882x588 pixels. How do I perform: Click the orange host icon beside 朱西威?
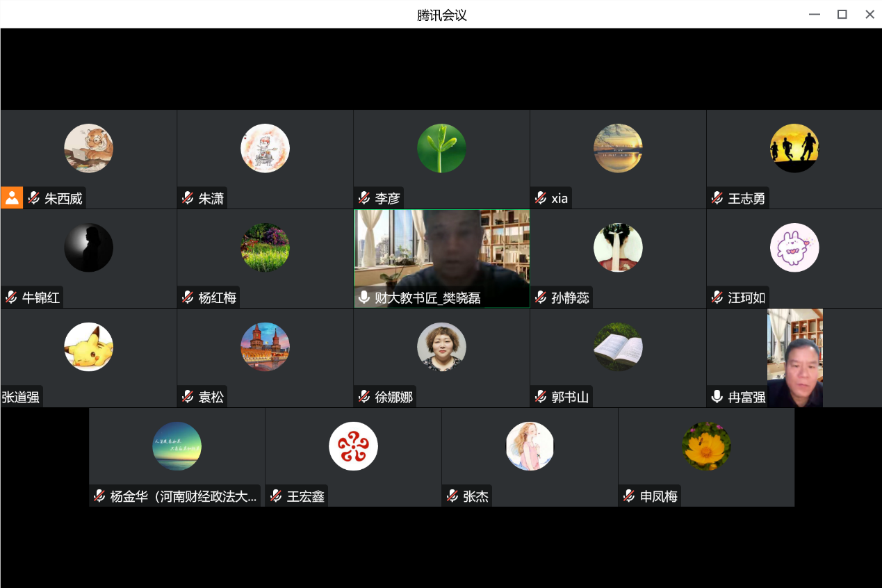pos(12,198)
